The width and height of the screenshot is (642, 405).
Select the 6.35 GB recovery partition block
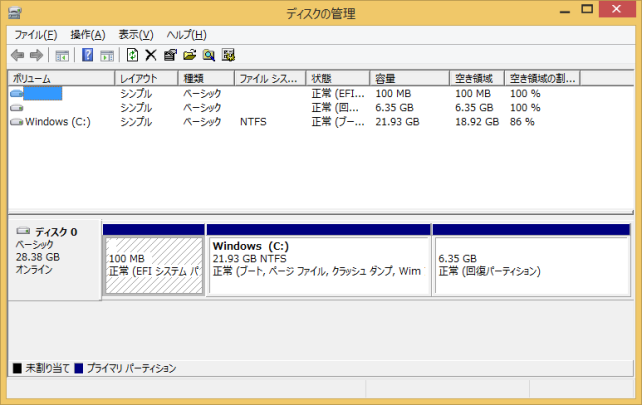click(532, 265)
